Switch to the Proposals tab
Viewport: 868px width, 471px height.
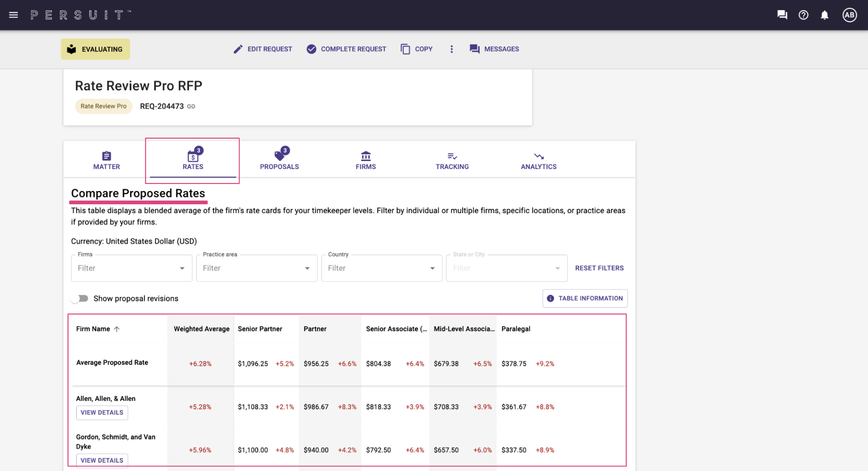click(x=279, y=159)
